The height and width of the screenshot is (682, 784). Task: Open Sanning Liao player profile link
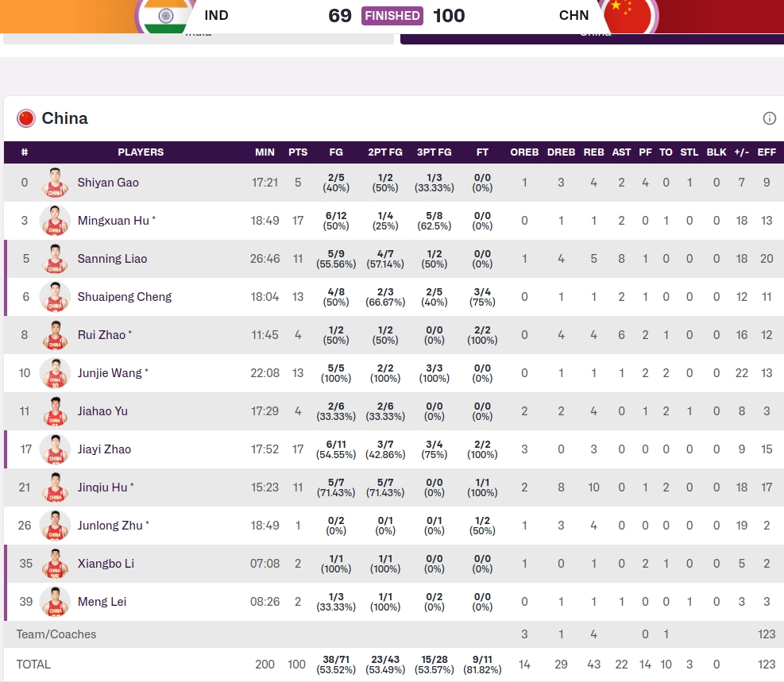(x=112, y=258)
